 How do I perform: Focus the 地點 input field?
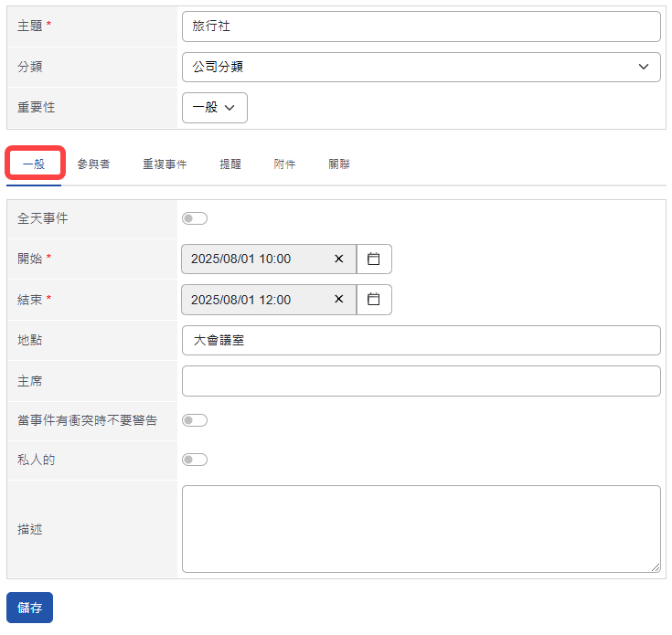click(421, 340)
